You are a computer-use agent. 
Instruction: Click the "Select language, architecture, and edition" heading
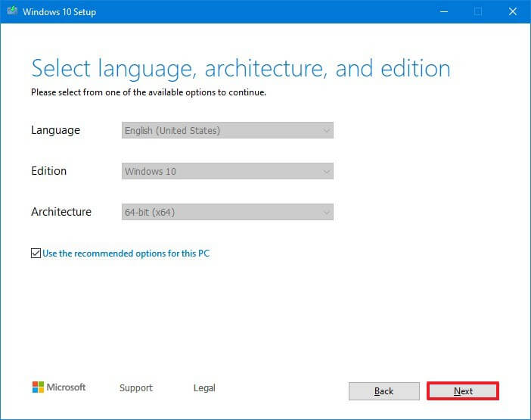241,69
